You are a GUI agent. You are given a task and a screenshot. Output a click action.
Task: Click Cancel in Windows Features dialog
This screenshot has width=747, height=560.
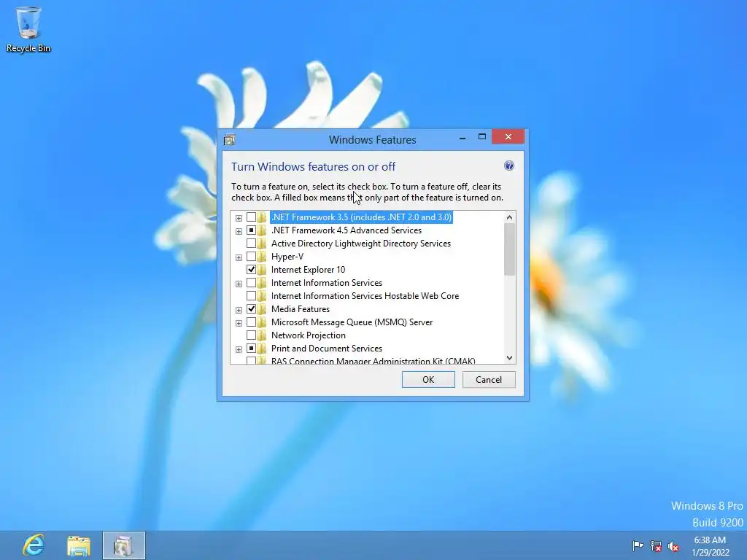(489, 379)
